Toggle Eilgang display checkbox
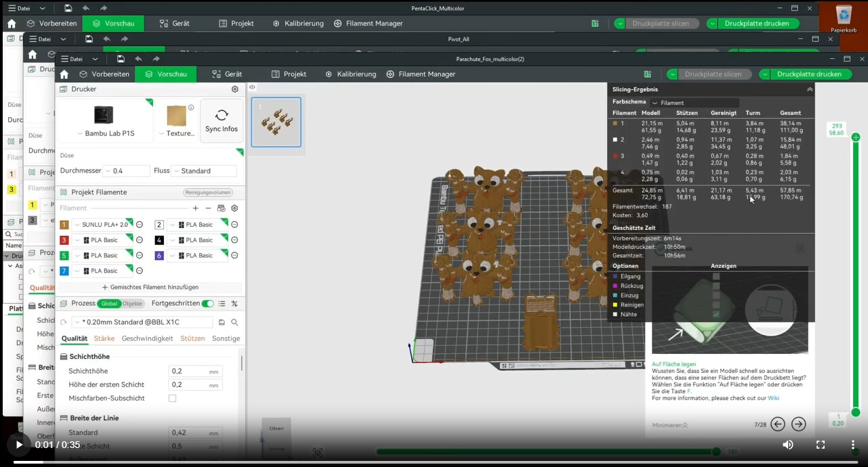The height and width of the screenshot is (467, 868). [x=716, y=276]
